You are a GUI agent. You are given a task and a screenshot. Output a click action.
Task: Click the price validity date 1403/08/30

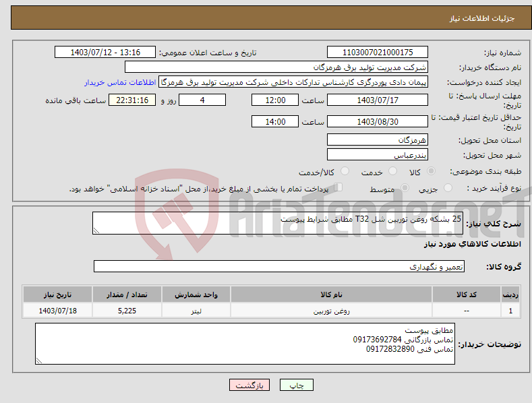pyautogui.click(x=378, y=121)
